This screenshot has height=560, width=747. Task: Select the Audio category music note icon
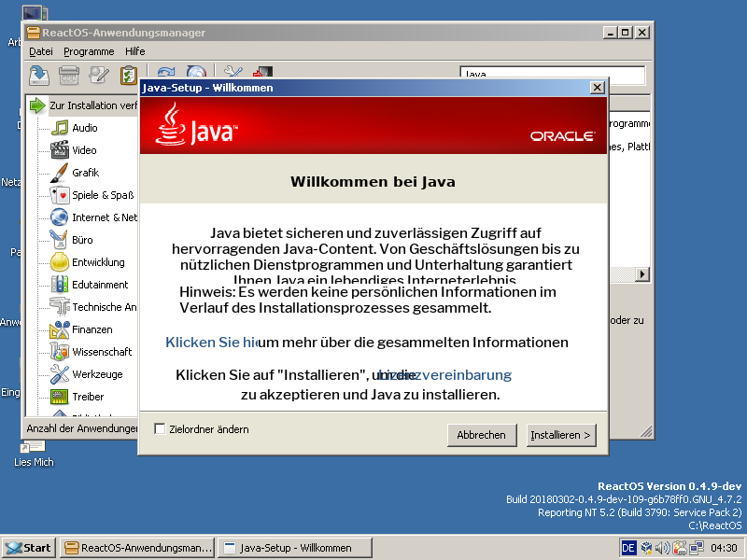60,128
